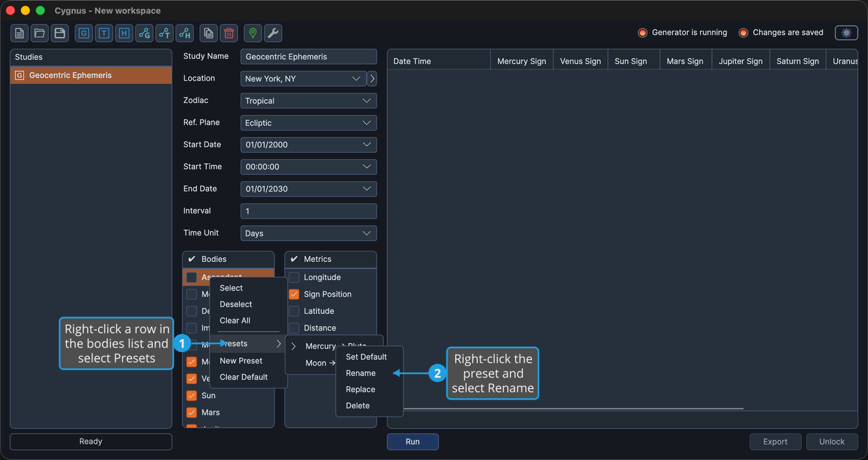
Task: Open the Location dropdown showing New York, NY
Action: 304,79
